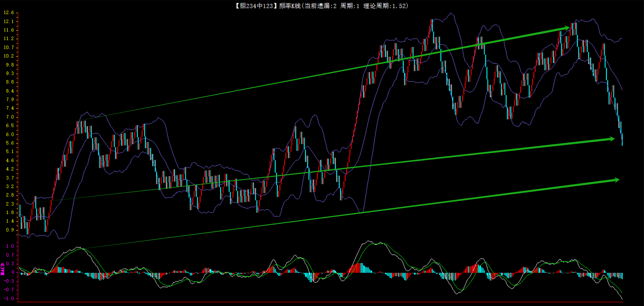Select the 7.0 price axis label
Screen dimensions: 644x306
(x=10, y=117)
